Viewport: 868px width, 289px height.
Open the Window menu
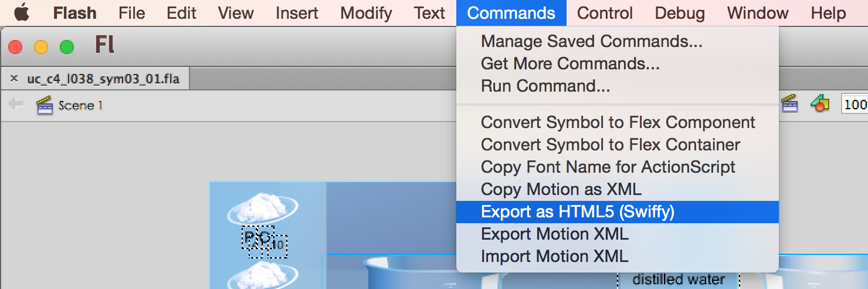(758, 13)
